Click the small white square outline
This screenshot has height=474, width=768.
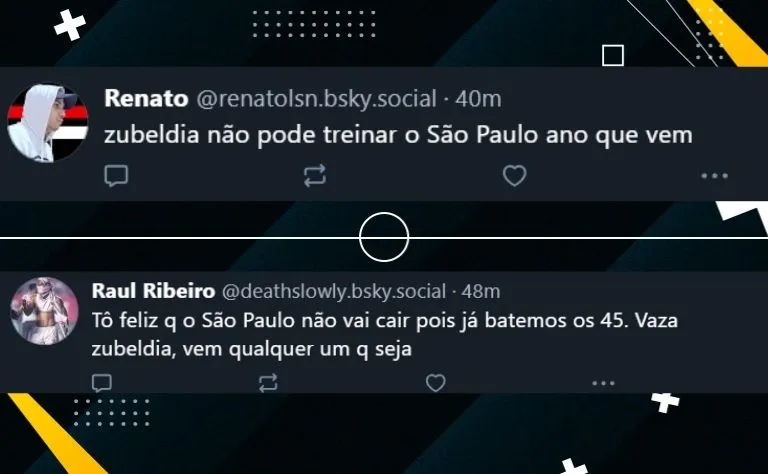(613, 55)
